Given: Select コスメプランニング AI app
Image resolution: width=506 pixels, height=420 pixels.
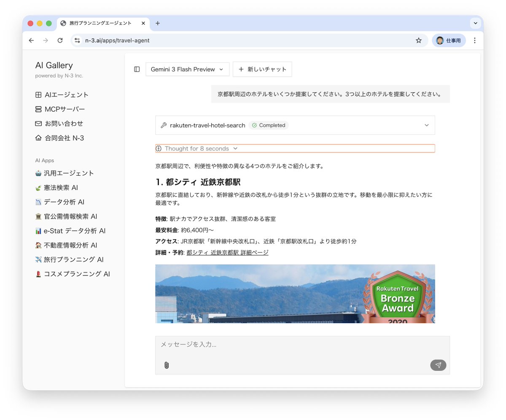Looking at the screenshot, I should click(x=73, y=273).
